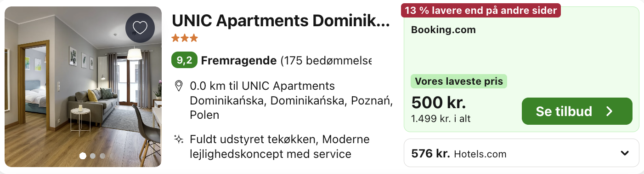This screenshot has width=644, height=174.
Task: Open the apartment living room photo
Action: (83, 87)
